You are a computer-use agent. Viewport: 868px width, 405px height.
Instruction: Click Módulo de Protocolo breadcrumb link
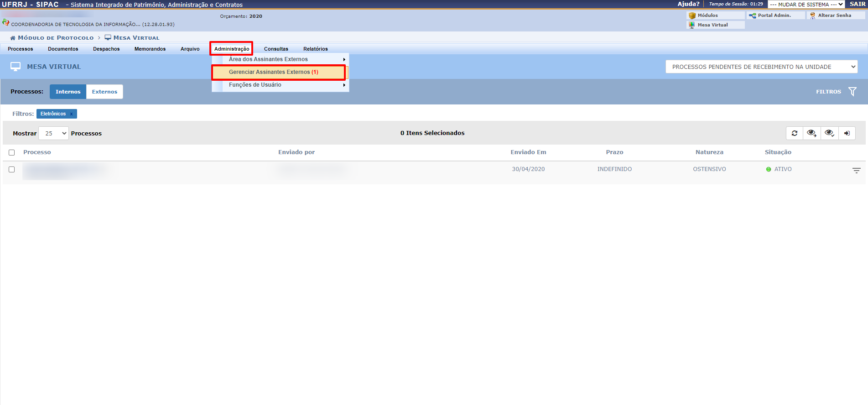click(56, 38)
